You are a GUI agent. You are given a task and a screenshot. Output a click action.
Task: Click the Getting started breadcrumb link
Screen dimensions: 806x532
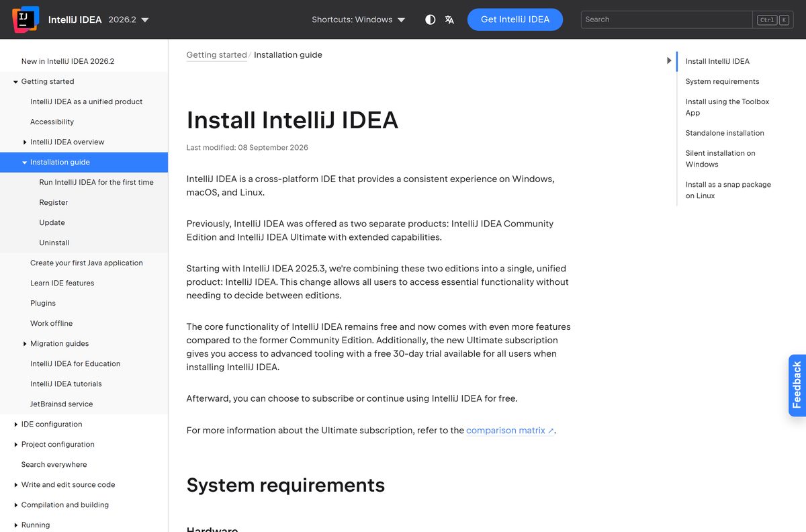[216, 55]
